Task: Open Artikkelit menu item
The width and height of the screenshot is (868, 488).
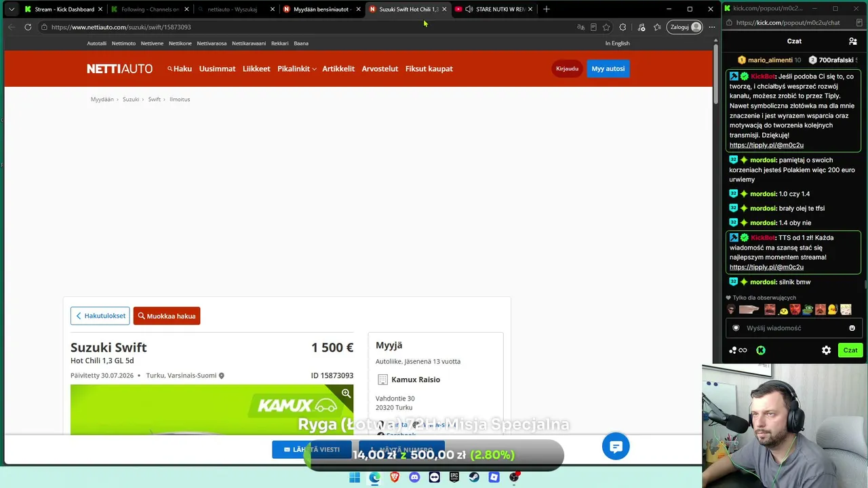Action: pos(338,68)
